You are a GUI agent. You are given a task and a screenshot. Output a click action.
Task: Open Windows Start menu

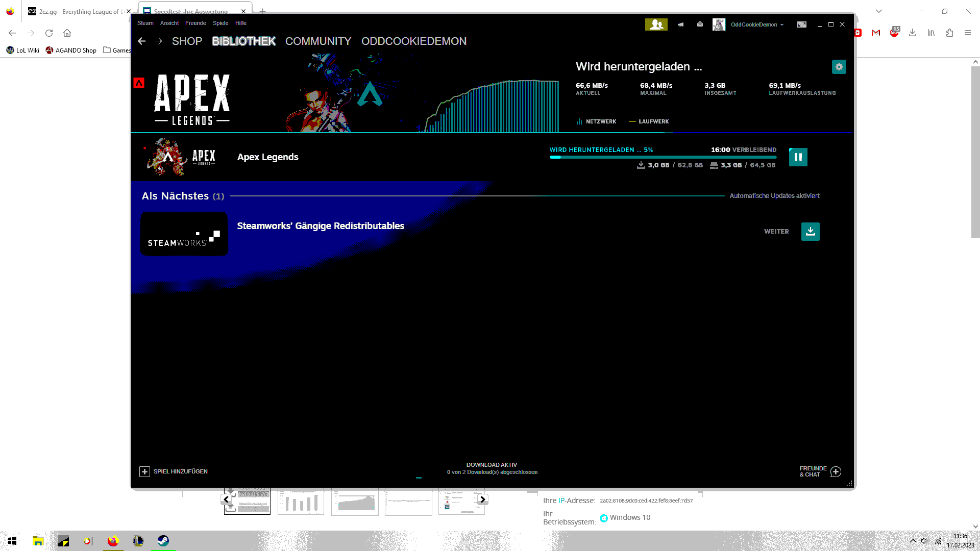click(12, 541)
